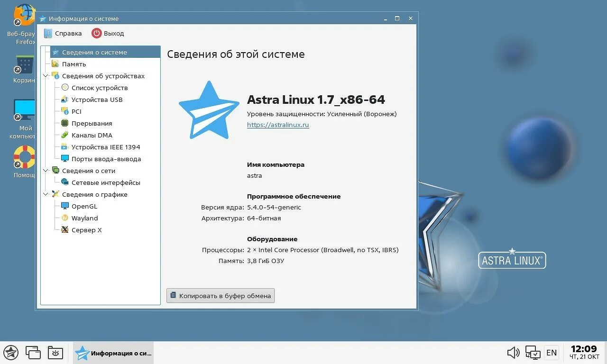Click the Сервер X icon

[65, 230]
